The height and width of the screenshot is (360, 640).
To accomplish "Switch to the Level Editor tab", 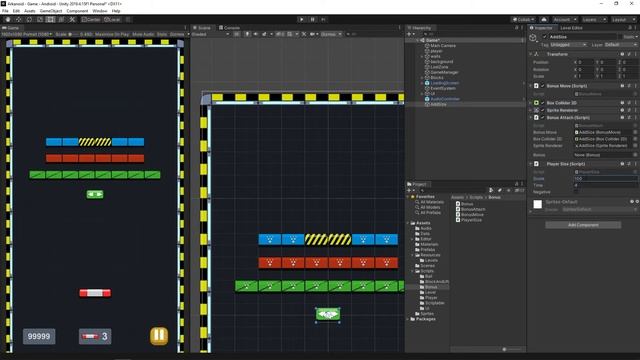I will pos(571,28).
